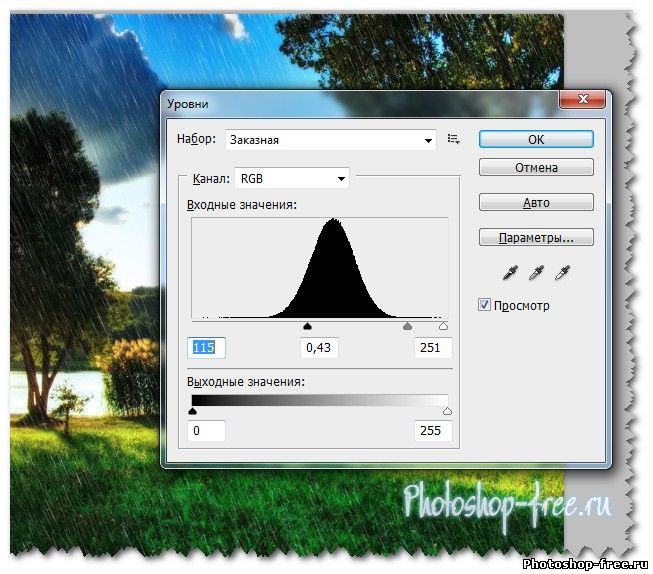
Task: Open the Параметры... options button
Action: click(536, 238)
